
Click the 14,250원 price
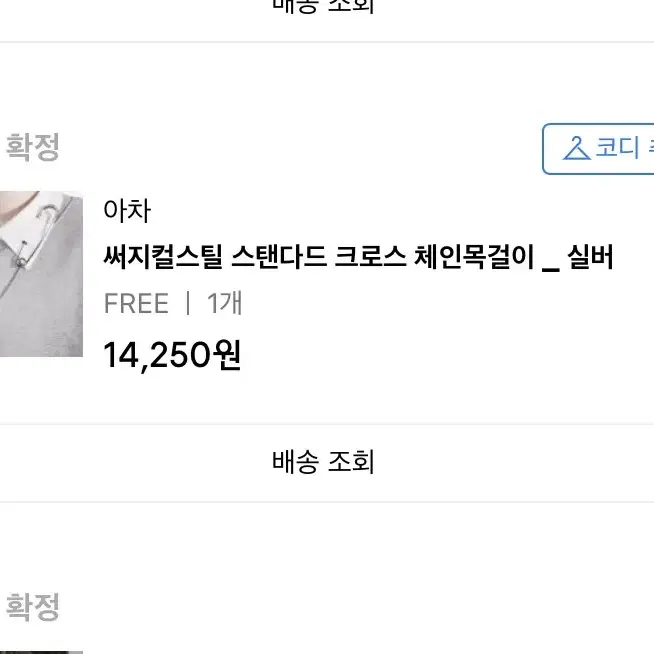172,355
